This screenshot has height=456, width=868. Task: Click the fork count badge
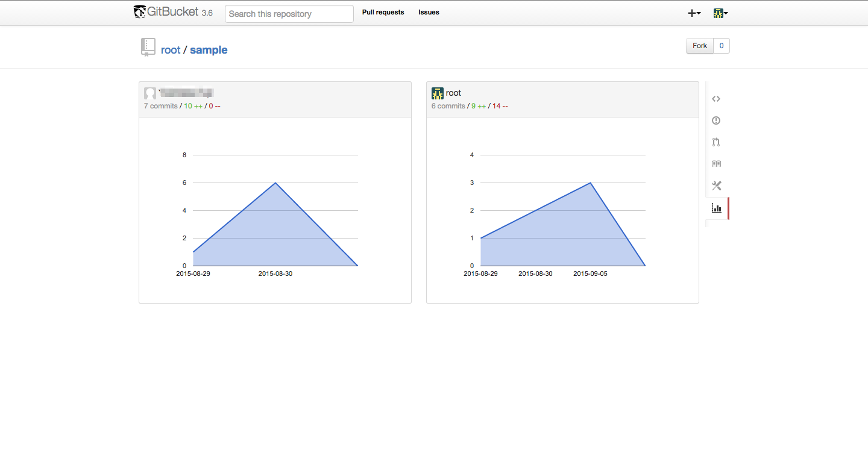click(722, 46)
